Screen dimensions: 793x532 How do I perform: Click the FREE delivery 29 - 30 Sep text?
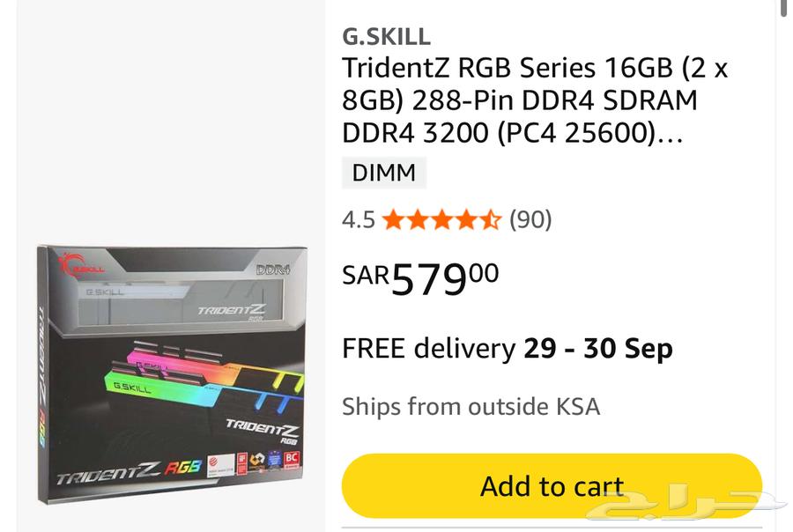(x=507, y=349)
